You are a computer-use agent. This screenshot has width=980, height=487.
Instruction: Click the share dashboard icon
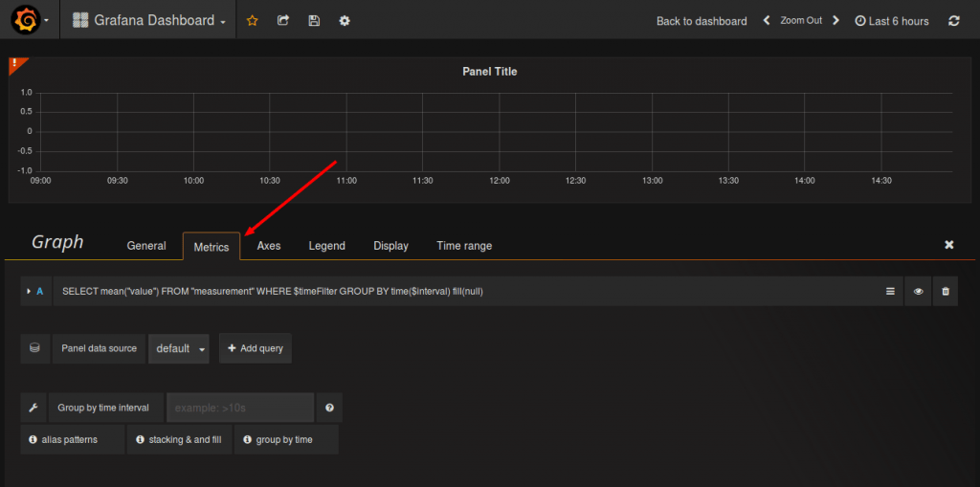[x=283, y=21]
